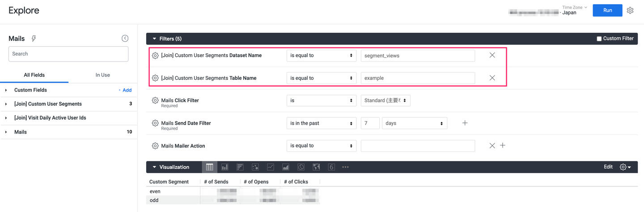Choose the scatterplot visualization icon
This screenshot has height=212, width=644.
(255, 167)
